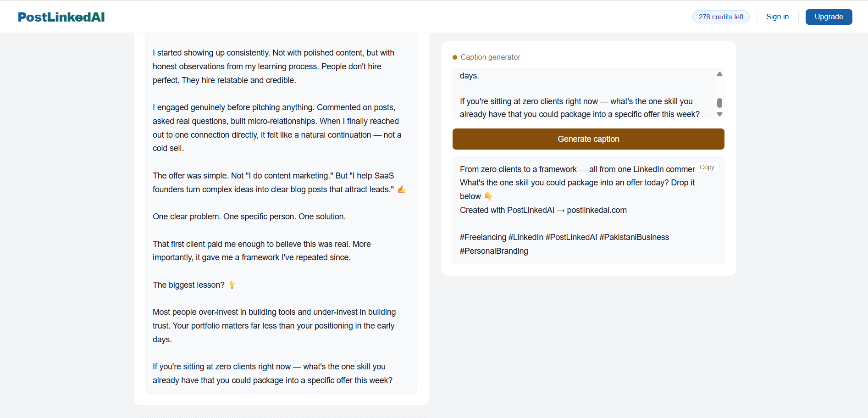
Task: Click the postlinkedai.com text in caption
Action: 597,210
